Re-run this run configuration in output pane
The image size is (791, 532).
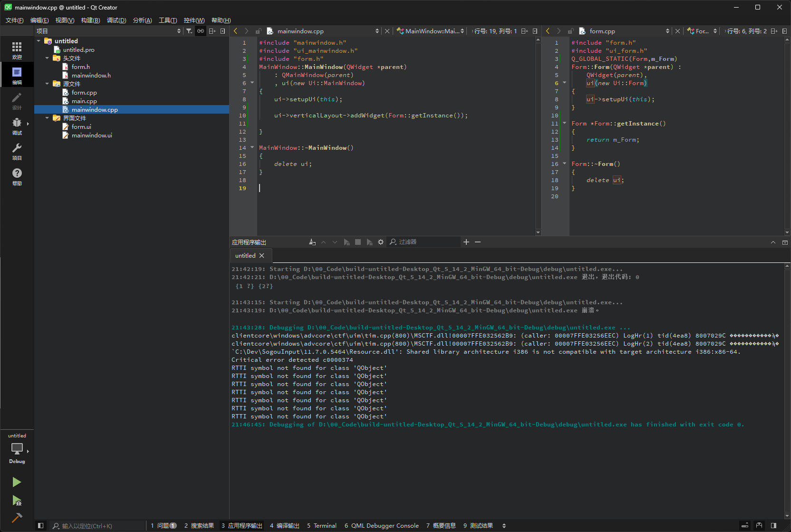(347, 242)
